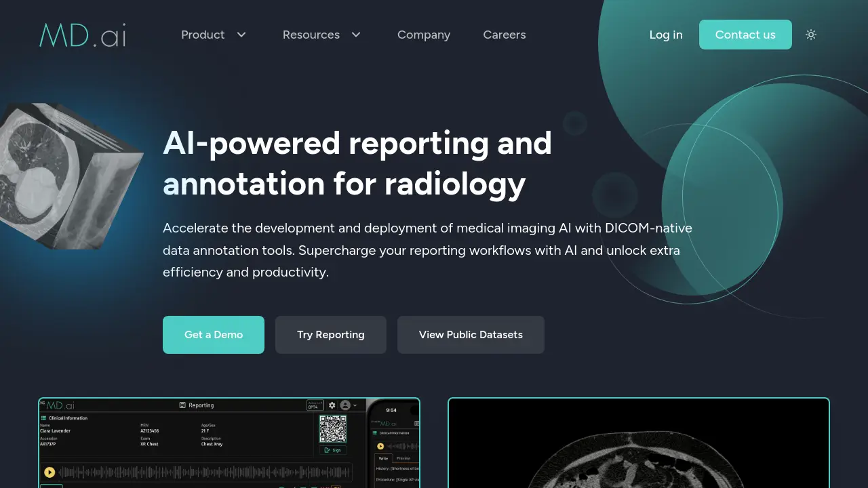Image resolution: width=868 pixels, height=488 pixels.
Task: Click the Clinical Information list icon in the desktop preview
Action: (43, 418)
